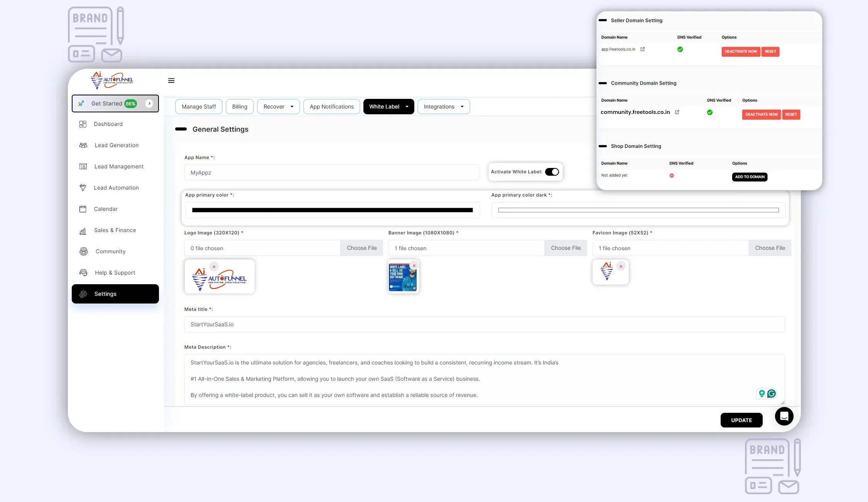
Task: Open the chat support bubble
Action: coord(784,416)
